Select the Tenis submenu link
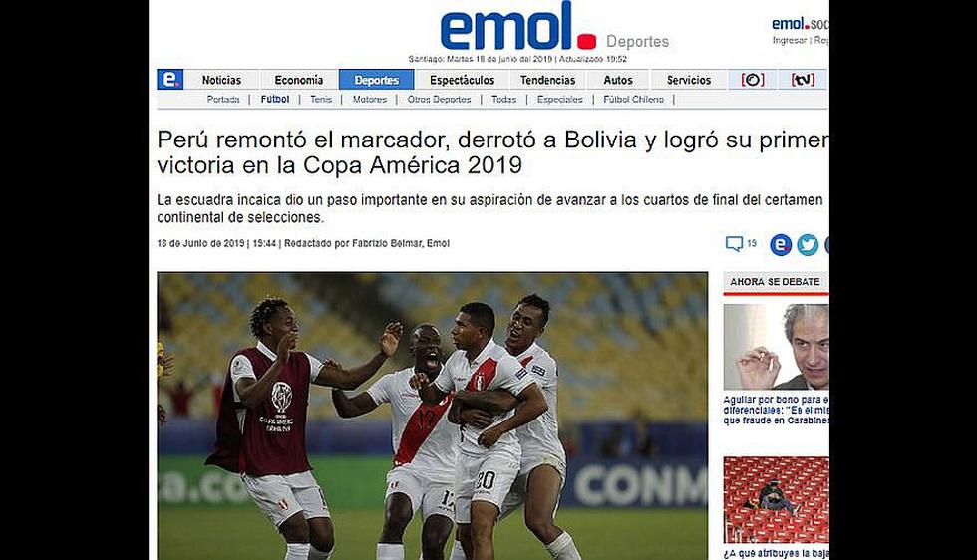Screen dimensions: 977x560 (x=321, y=99)
